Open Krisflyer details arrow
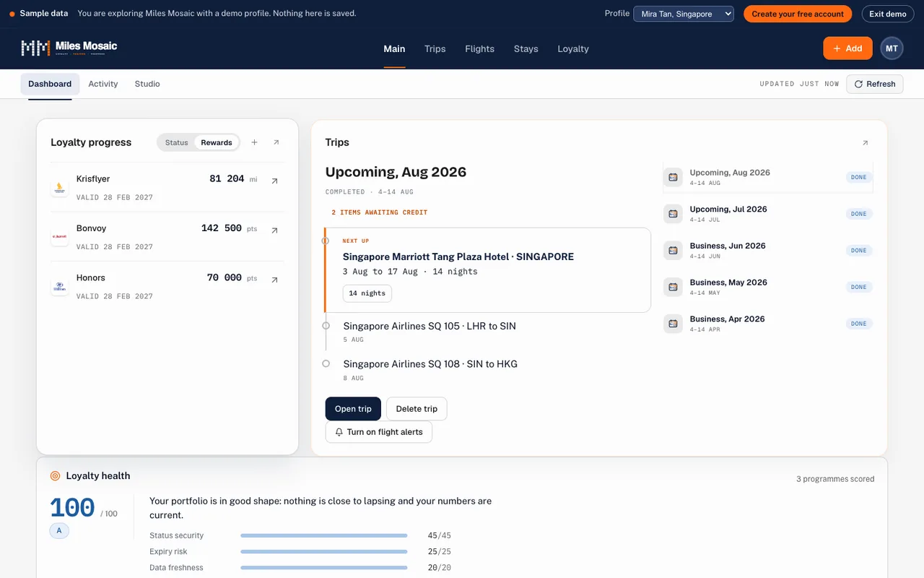The image size is (924, 578). click(x=274, y=181)
